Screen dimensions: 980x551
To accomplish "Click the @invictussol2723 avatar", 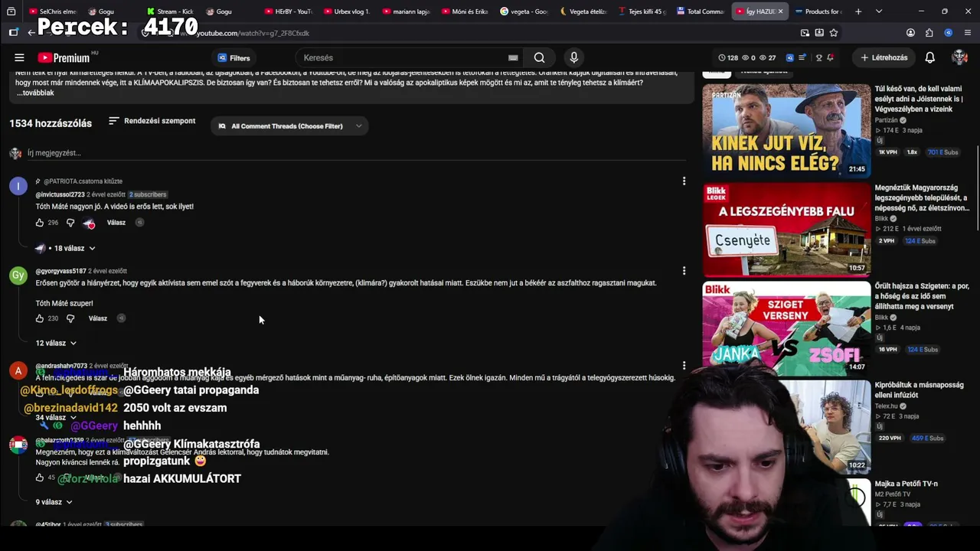I will (18, 186).
